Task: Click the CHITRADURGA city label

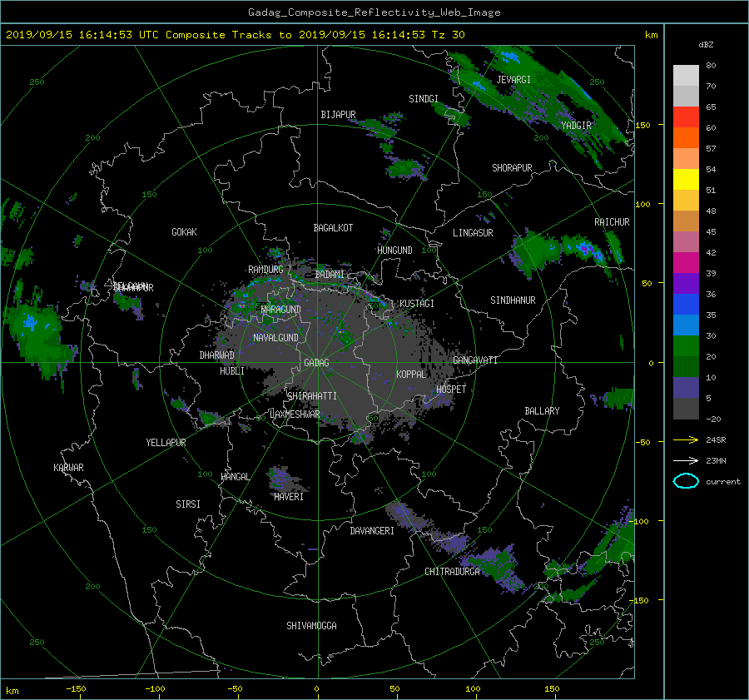Action: [452, 572]
